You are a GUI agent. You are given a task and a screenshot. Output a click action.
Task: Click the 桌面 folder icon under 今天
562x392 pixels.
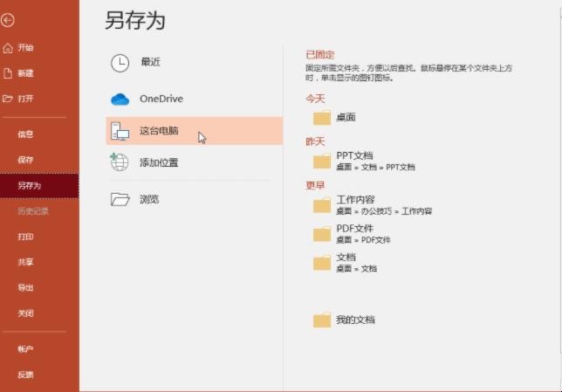tap(322, 118)
